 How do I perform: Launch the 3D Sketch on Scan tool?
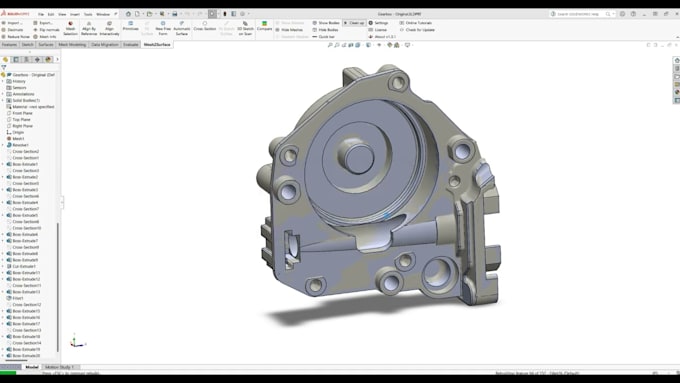[x=245, y=28]
